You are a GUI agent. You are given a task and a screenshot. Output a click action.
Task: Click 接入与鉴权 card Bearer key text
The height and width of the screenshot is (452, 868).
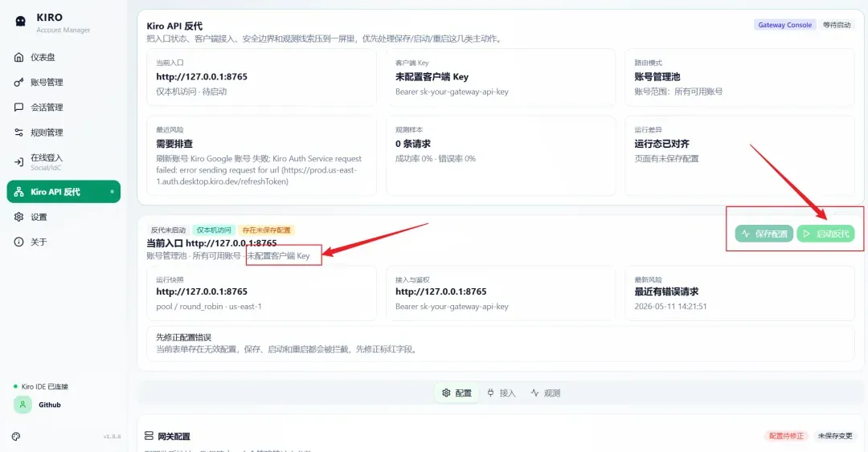(452, 307)
